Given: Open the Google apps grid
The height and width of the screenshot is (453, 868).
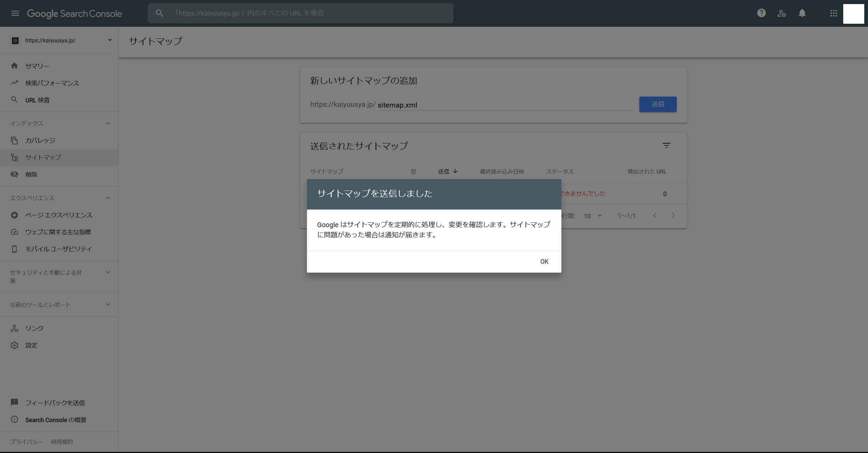Looking at the screenshot, I should [x=833, y=13].
